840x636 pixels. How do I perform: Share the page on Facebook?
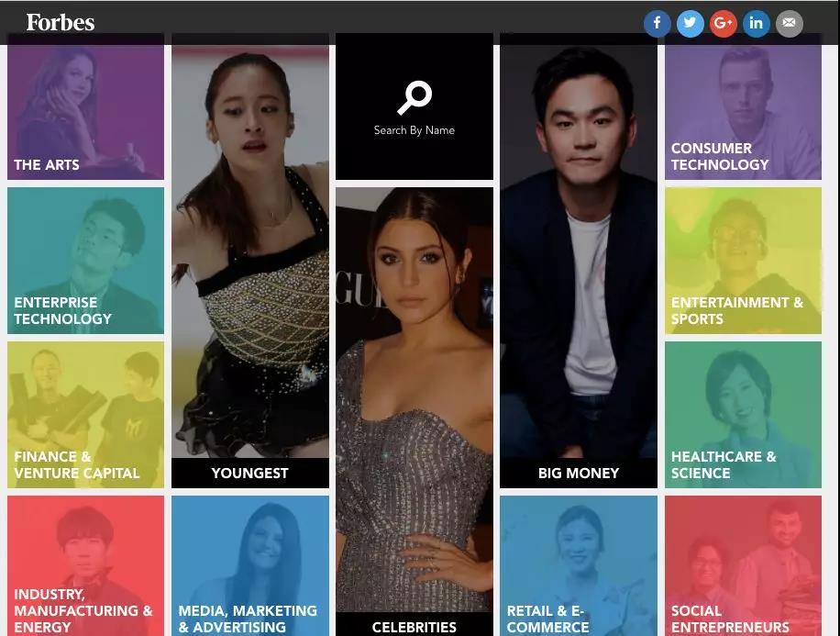pos(657,23)
